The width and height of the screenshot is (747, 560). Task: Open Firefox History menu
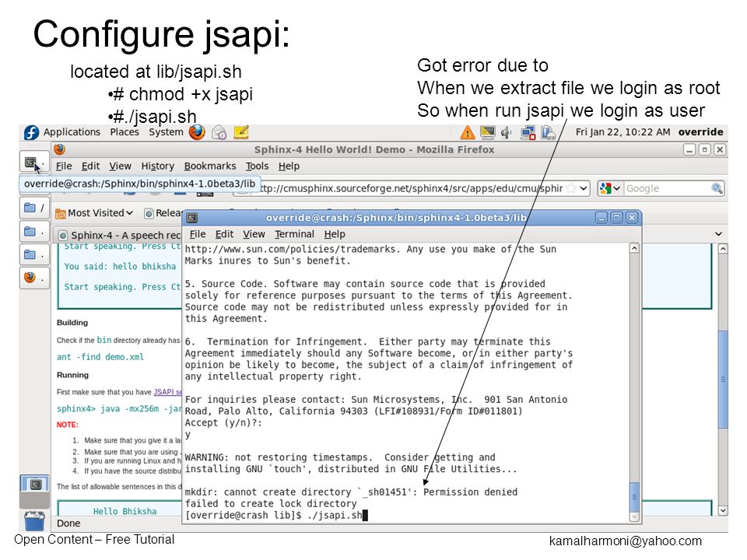(x=158, y=166)
